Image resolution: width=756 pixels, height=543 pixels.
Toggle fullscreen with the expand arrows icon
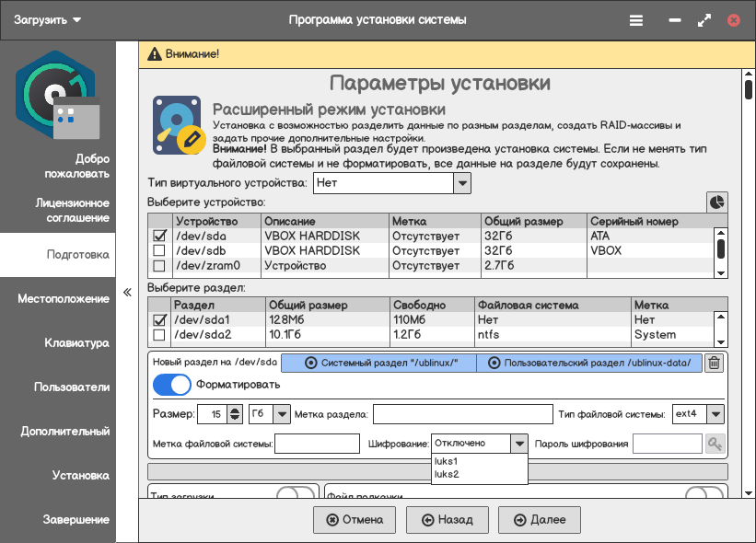pyautogui.click(x=704, y=20)
